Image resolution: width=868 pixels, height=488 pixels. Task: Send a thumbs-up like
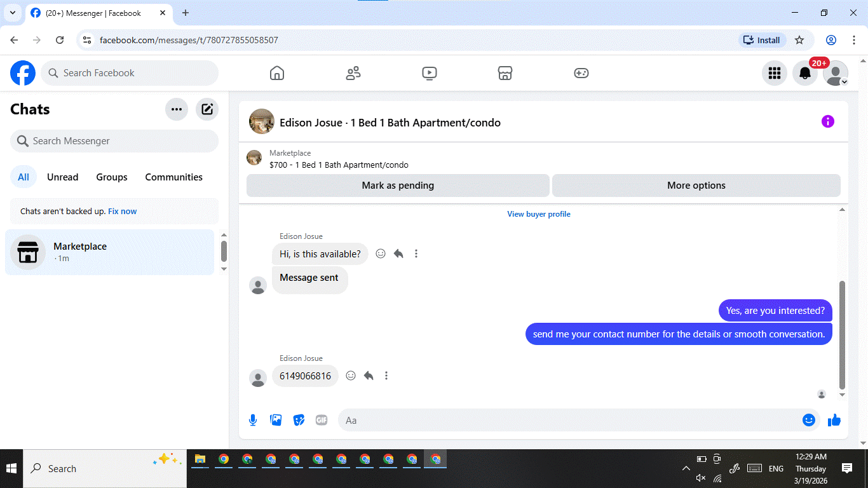834,420
